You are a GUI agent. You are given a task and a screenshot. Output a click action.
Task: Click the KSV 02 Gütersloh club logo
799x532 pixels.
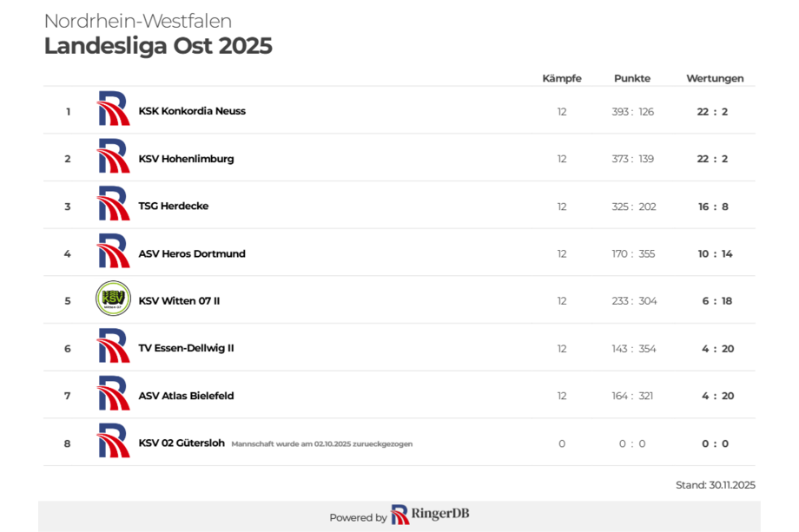point(113,443)
